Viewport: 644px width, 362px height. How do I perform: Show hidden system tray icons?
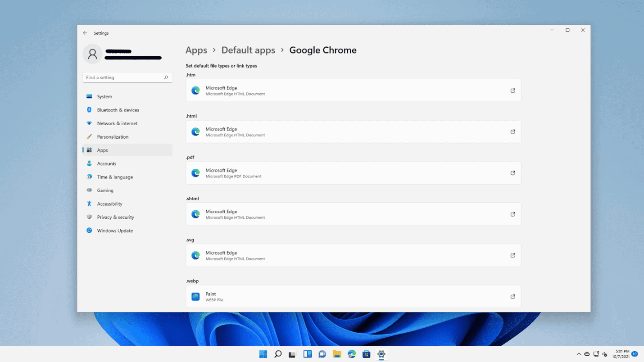pyautogui.click(x=579, y=354)
